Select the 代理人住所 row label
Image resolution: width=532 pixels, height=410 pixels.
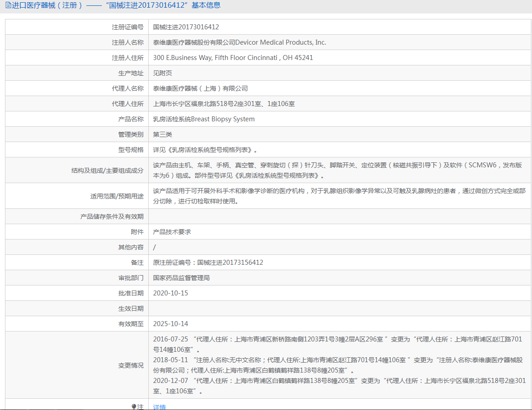point(128,104)
